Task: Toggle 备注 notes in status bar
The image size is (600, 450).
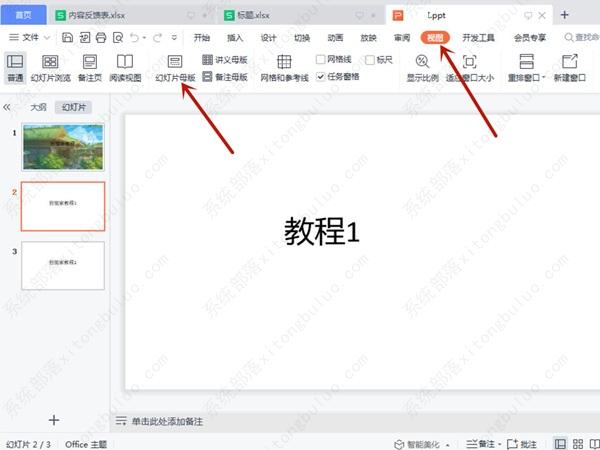Action: [481, 444]
